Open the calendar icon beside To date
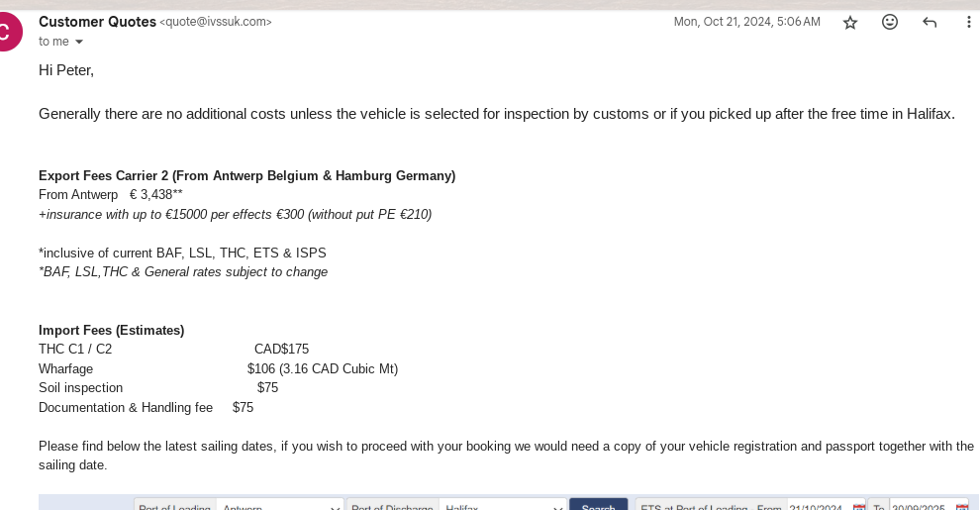Screen dimensions: 980x510 [x=962, y=506]
